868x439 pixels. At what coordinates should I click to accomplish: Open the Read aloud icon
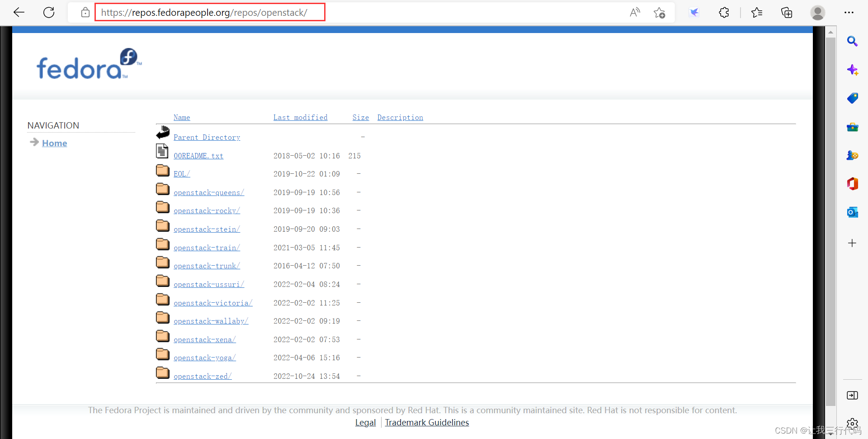click(x=635, y=12)
